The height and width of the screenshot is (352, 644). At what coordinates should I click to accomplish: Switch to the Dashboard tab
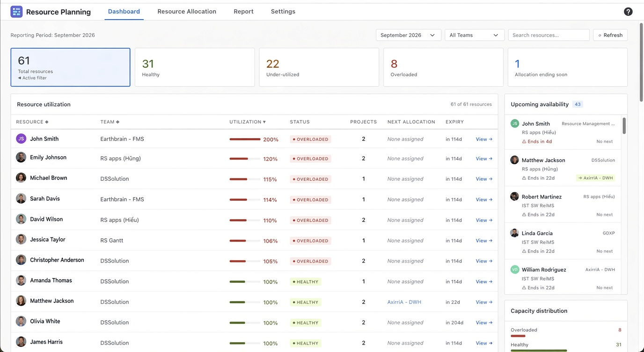(124, 11)
